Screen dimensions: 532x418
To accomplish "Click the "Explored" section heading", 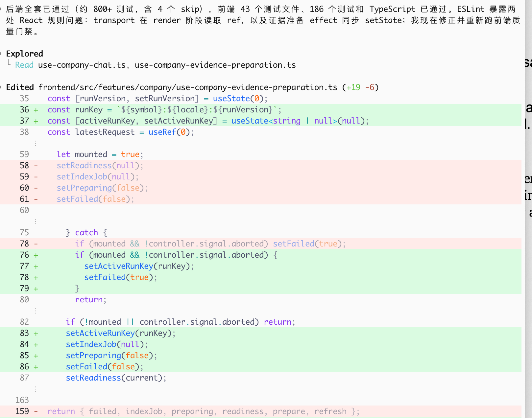I will 25,54.
